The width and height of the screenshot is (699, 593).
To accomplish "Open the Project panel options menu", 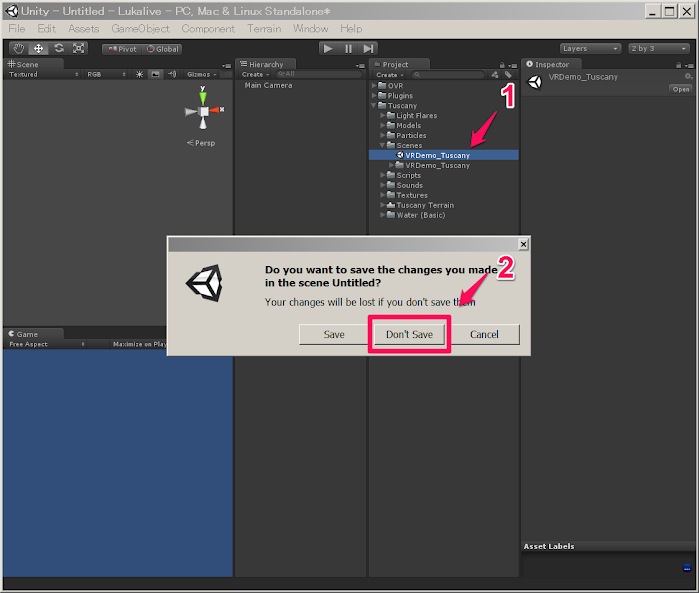I will [513, 66].
